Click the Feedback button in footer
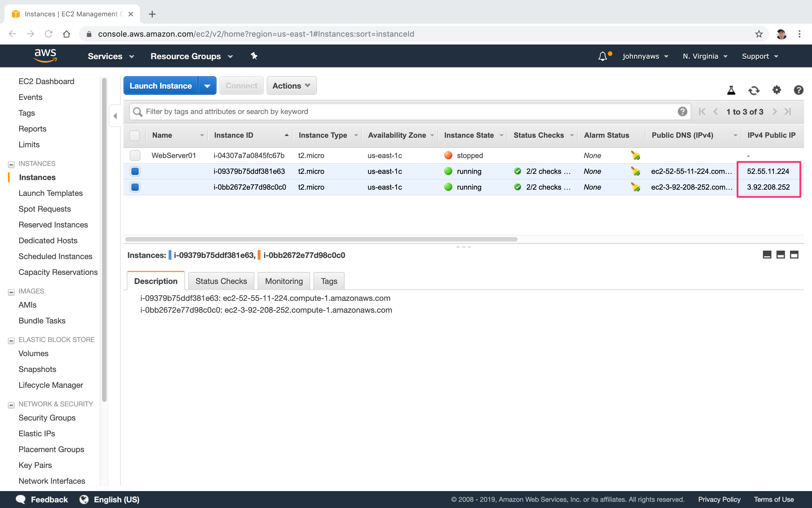 tap(42, 500)
